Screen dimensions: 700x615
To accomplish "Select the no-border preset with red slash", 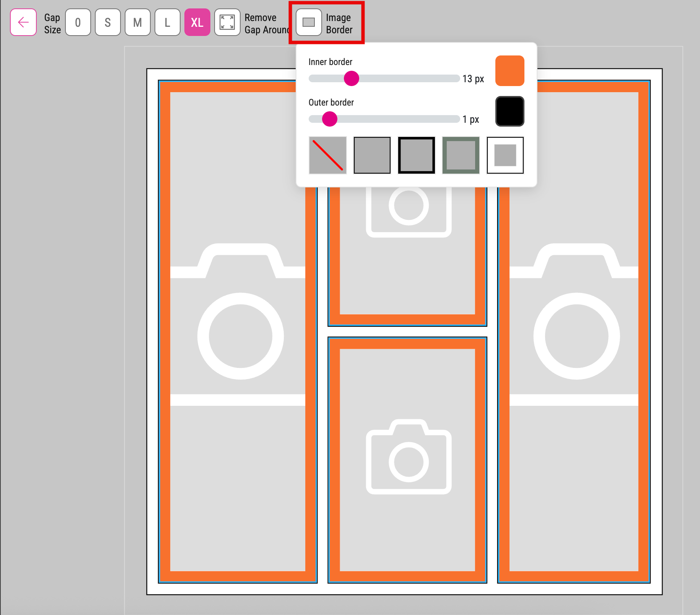I will (x=328, y=155).
